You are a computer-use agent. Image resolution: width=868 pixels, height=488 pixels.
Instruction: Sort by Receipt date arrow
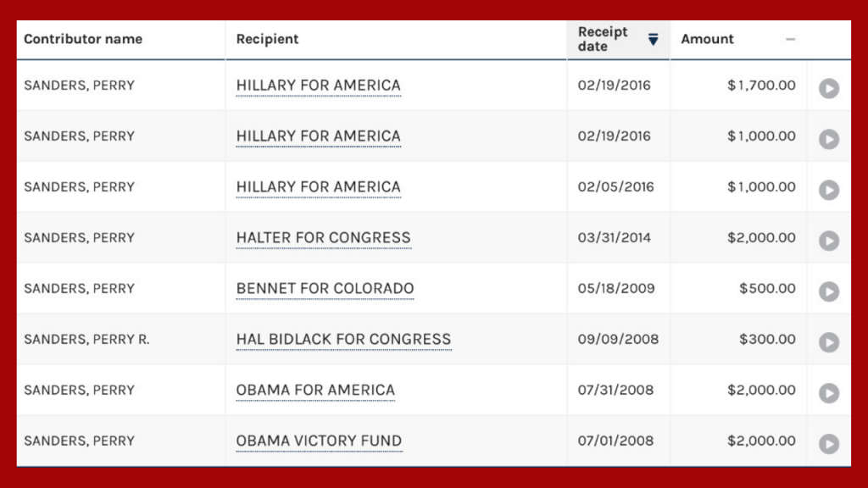click(653, 39)
